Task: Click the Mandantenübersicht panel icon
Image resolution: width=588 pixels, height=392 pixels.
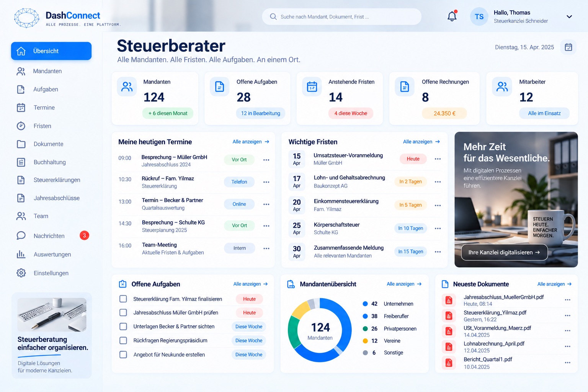Action: pyautogui.click(x=291, y=284)
